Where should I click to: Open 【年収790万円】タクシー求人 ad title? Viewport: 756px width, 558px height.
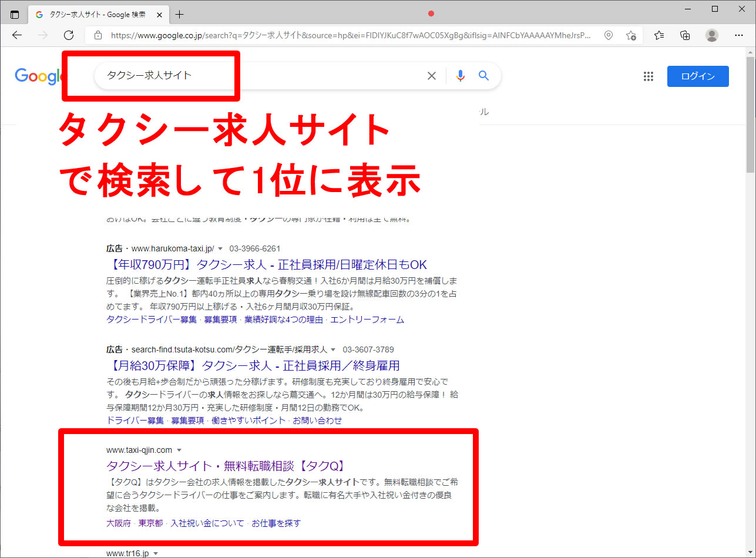coord(267,264)
